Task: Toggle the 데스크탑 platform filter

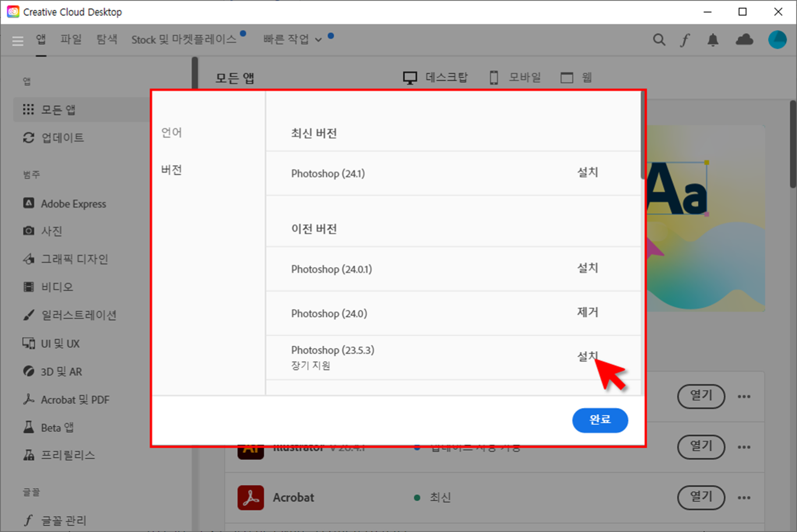Action: click(435, 77)
